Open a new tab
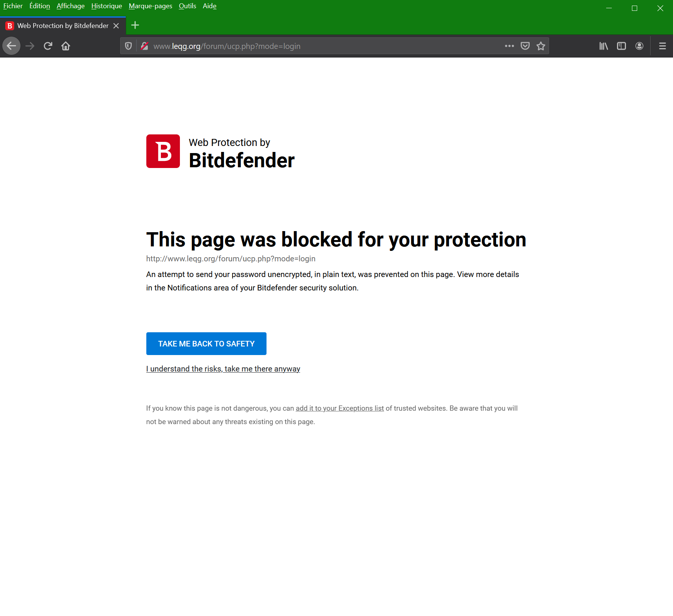This screenshot has width=673, height=616. point(135,25)
